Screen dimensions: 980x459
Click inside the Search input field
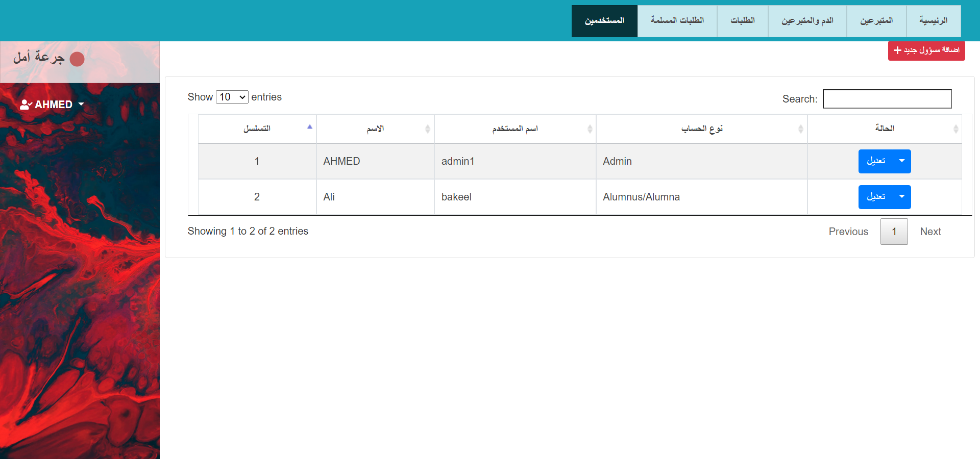click(887, 98)
